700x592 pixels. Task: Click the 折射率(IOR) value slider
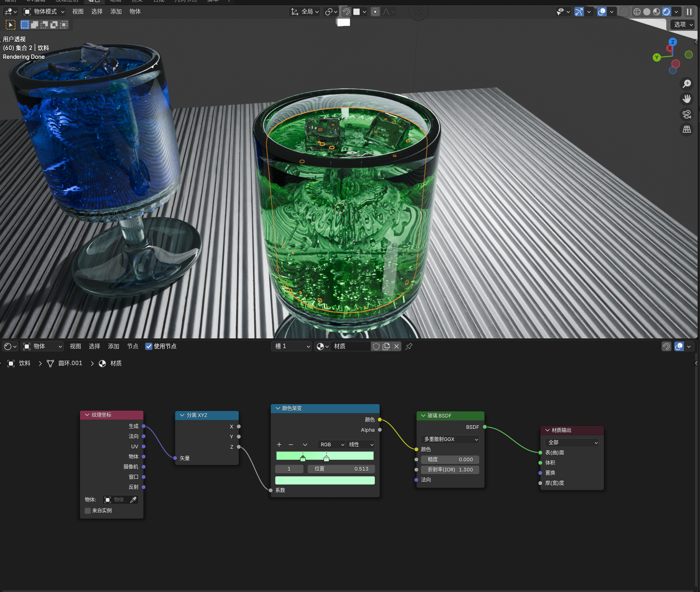click(450, 470)
